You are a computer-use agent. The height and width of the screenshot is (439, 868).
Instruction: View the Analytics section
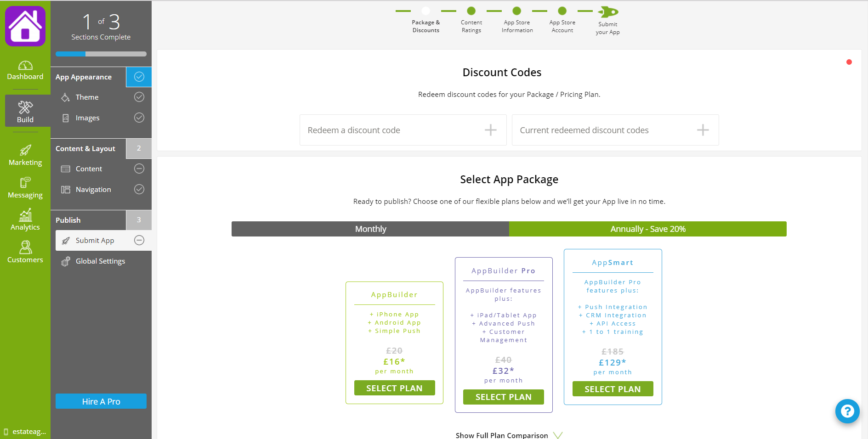click(25, 220)
